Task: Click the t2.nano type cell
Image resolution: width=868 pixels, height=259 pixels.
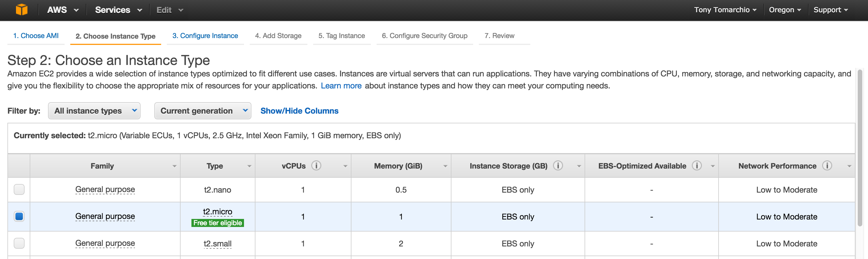Action: 218,190
